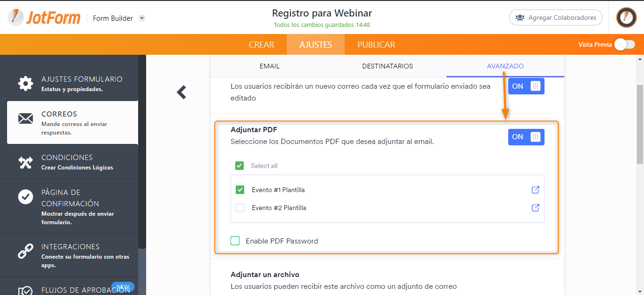Go back with the left chevron arrow
The height and width of the screenshot is (295, 644).
pos(182,92)
